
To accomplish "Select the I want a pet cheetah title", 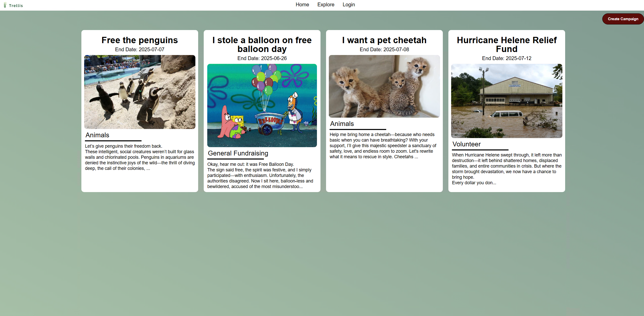I will click(384, 40).
